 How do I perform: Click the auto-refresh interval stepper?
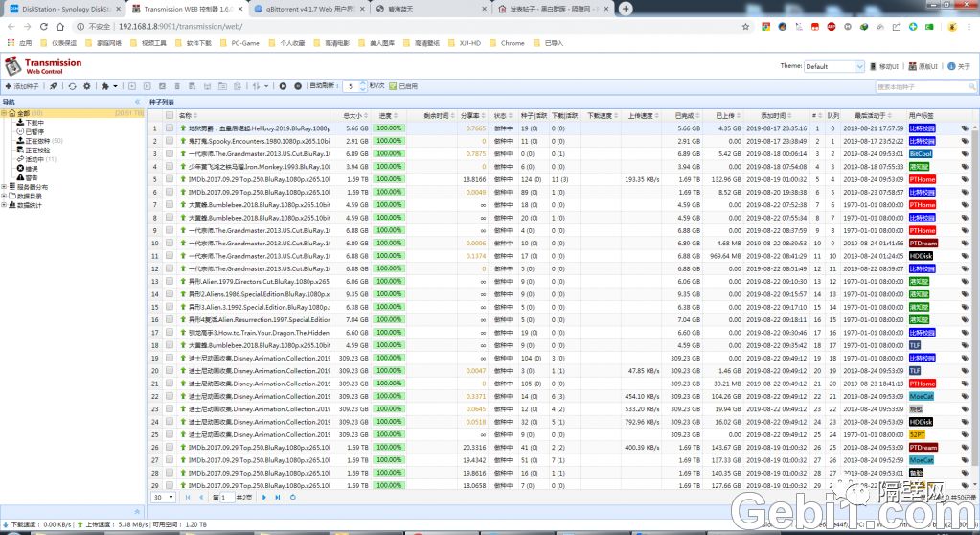(x=362, y=86)
